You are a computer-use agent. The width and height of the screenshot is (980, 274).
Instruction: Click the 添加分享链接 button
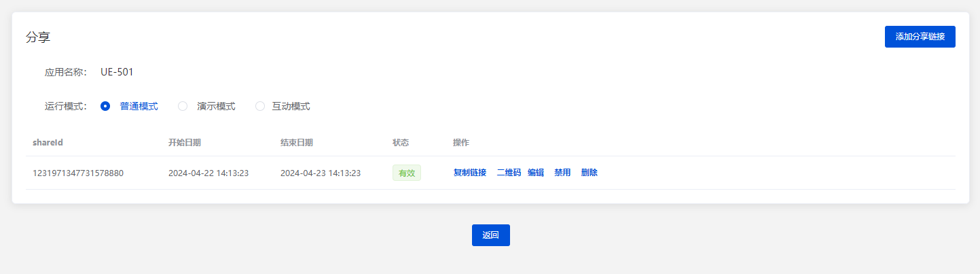click(x=920, y=37)
